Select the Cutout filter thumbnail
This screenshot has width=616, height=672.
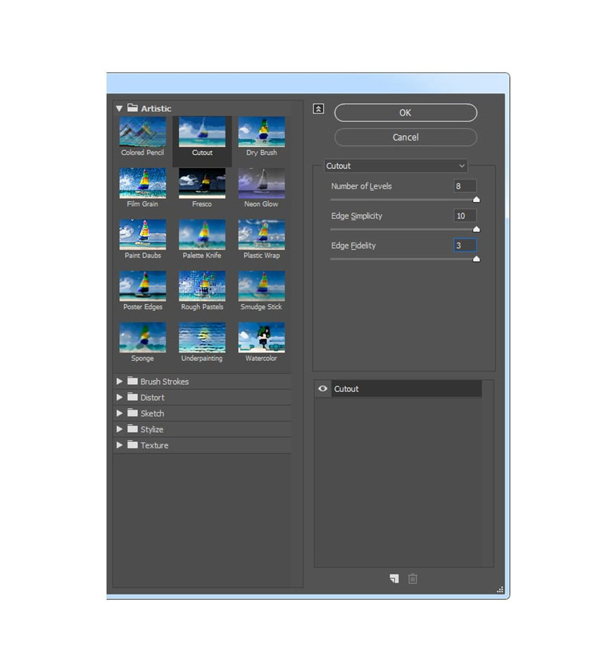[x=202, y=132]
